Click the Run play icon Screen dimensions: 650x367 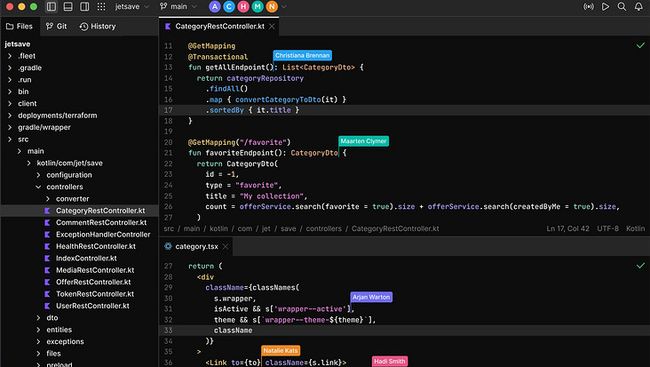coord(606,7)
